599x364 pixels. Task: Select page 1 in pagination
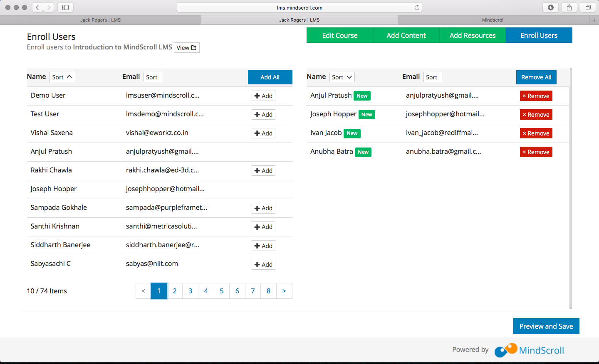(x=159, y=291)
